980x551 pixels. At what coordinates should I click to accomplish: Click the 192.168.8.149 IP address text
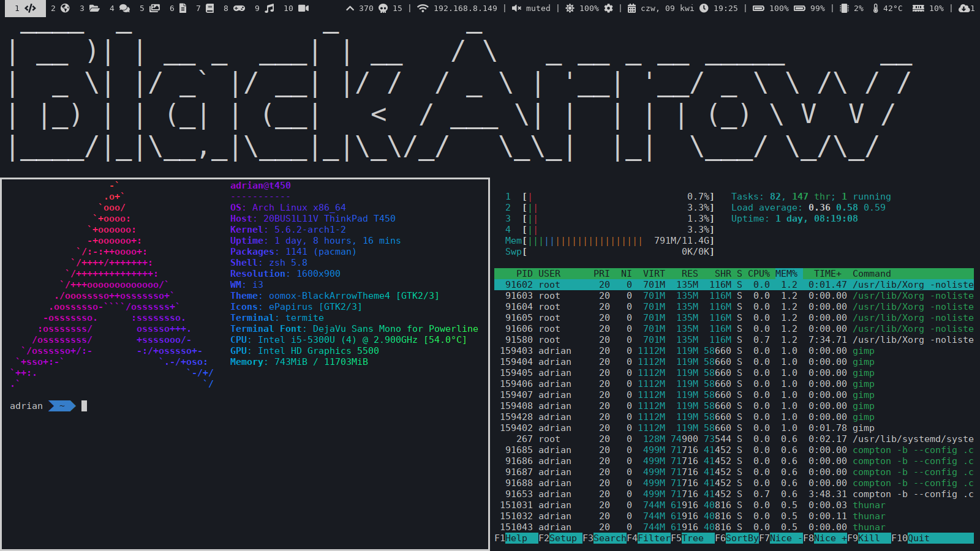tap(466, 9)
